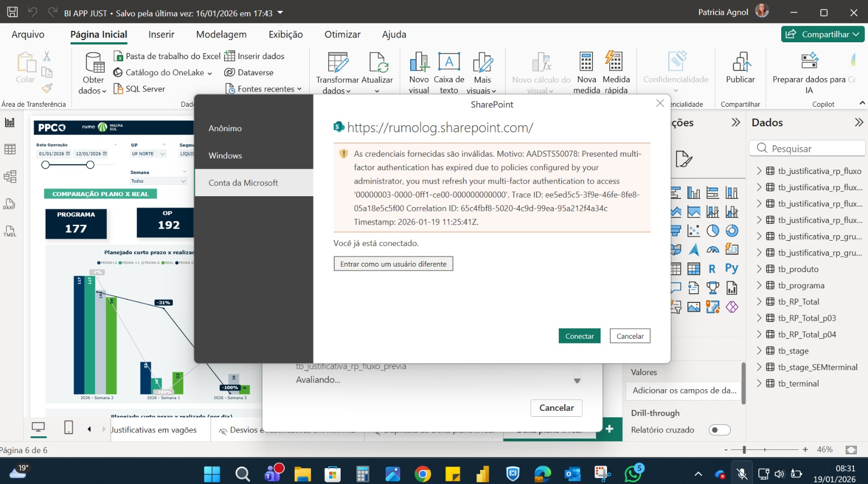Open the Report view in left sidebar
The width and height of the screenshot is (868, 484).
coord(10,122)
